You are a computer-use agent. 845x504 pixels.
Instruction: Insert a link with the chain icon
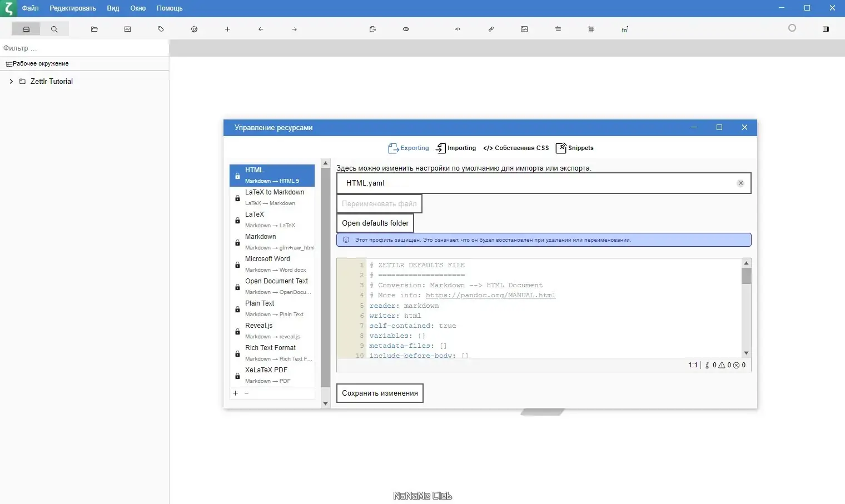tap(491, 29)
